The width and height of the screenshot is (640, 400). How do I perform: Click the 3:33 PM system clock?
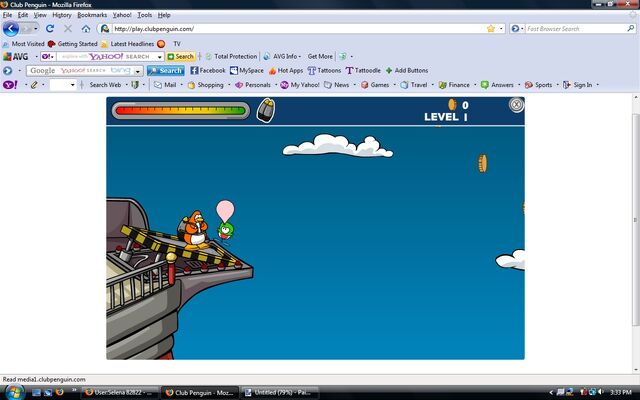coord(621,393)
